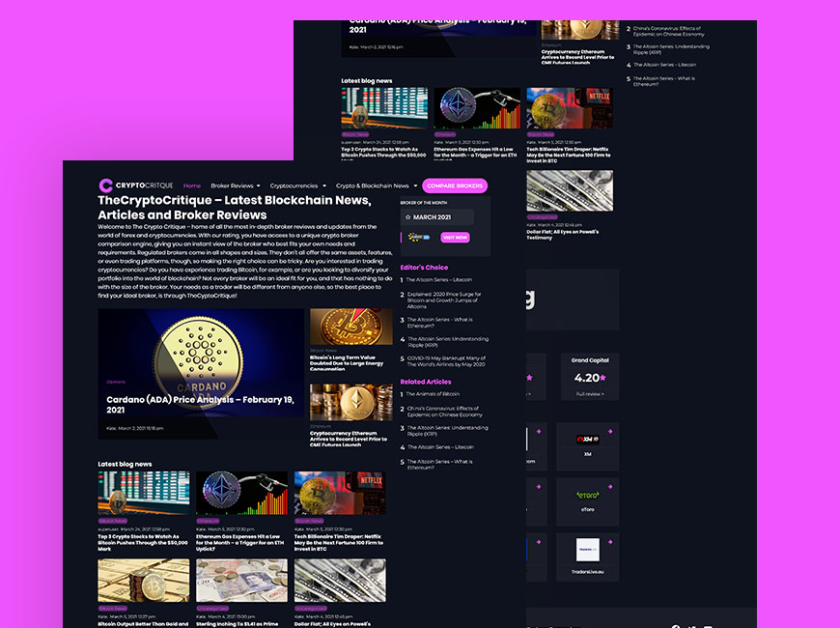This screenshot has height=628, width=840.
Task: Open Editor's Choice item 'The Altcoin Series – Litecoin'
Action: pos(438,279)
